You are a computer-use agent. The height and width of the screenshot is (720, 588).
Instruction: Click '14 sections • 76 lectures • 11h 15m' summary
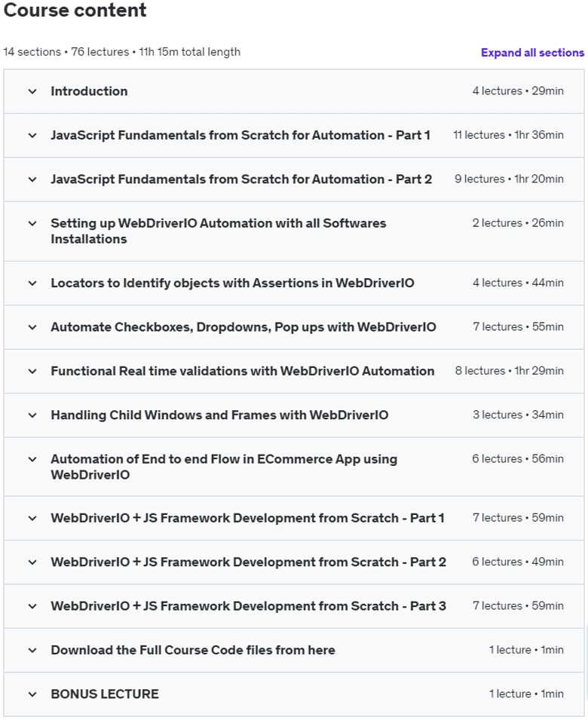tap(121, 52)
